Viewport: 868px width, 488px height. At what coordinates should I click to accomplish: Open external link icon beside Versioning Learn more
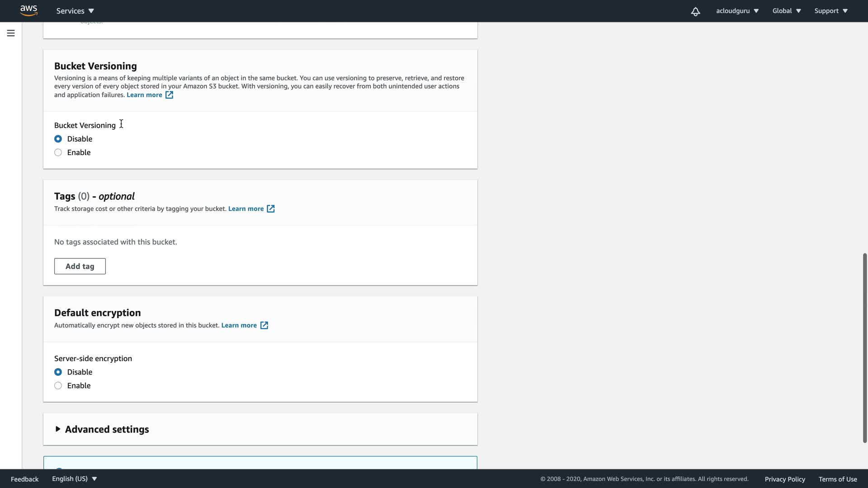(x=169, y=95)
